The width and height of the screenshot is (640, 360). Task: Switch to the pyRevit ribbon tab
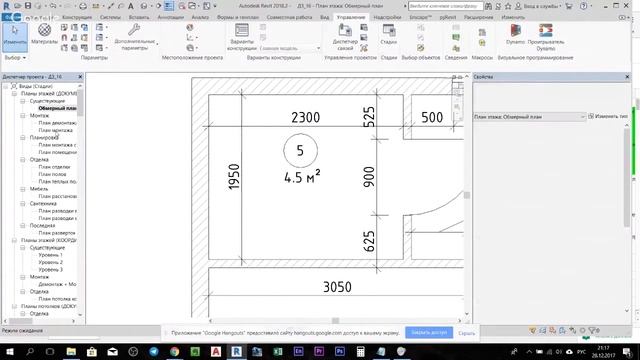click(448, 17)
